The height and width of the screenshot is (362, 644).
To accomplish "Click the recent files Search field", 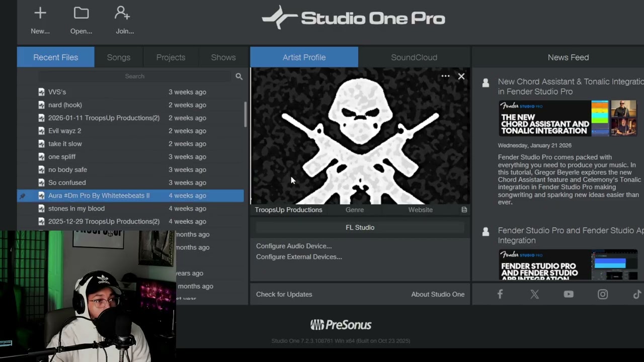I will click(134, 76).
